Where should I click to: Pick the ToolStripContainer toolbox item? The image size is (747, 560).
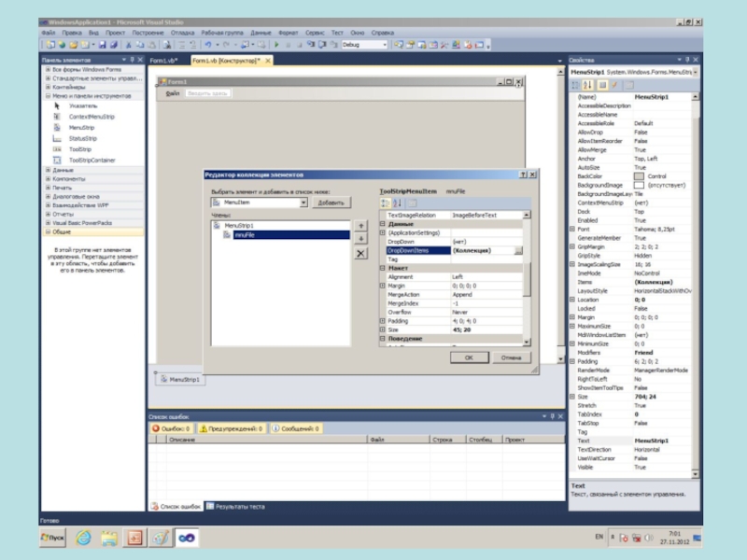[x=92, y=160]
